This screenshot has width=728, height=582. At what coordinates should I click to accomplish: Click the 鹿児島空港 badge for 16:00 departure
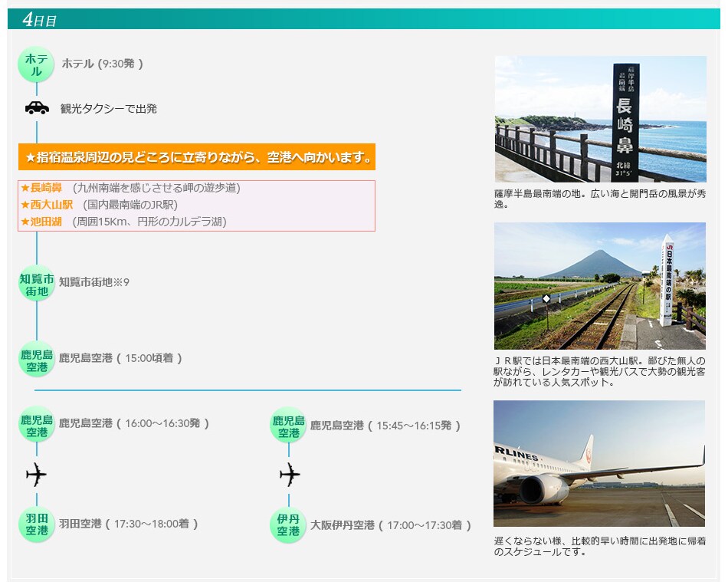click(x=36, y=425)
